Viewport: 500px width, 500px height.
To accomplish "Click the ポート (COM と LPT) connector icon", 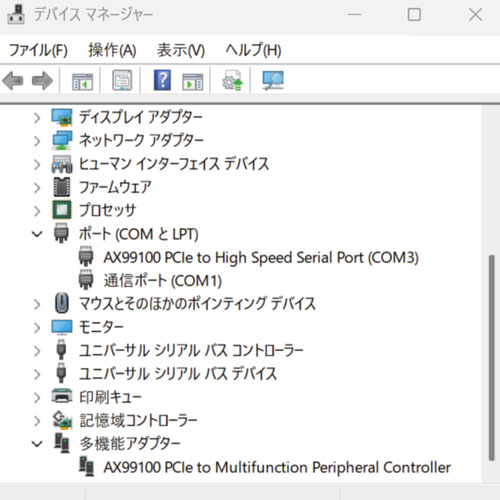I will tap(61, 233).
